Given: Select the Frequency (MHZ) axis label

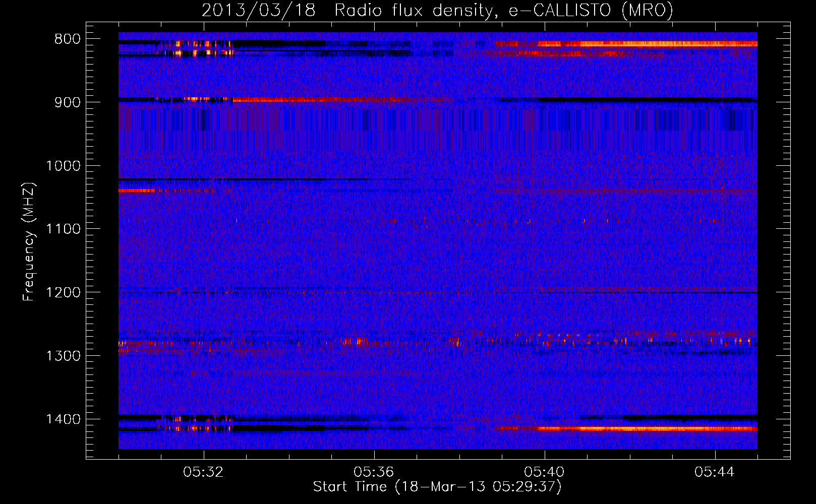Looking at the screenshot, I should point(29,242).
